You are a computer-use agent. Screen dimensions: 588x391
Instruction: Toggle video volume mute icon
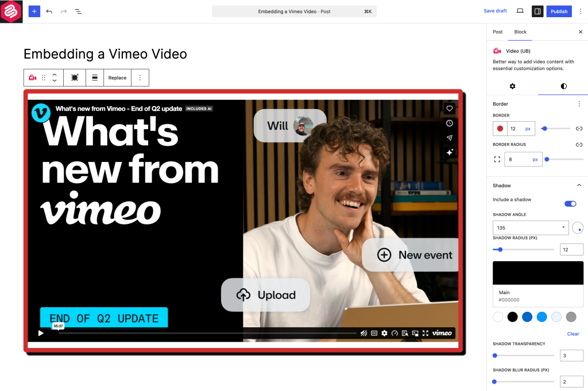[x=363, y=333]
